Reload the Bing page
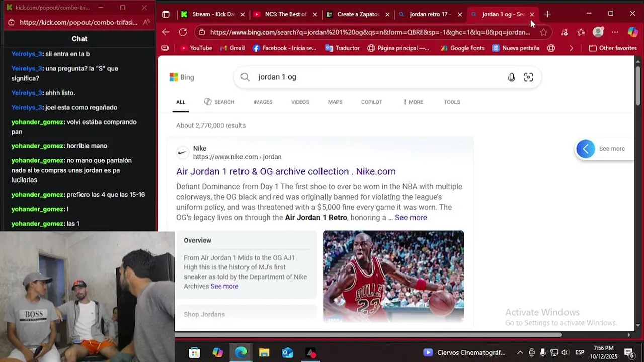The width and height of the screenshot is (644, 362). (x=183, y=32)
